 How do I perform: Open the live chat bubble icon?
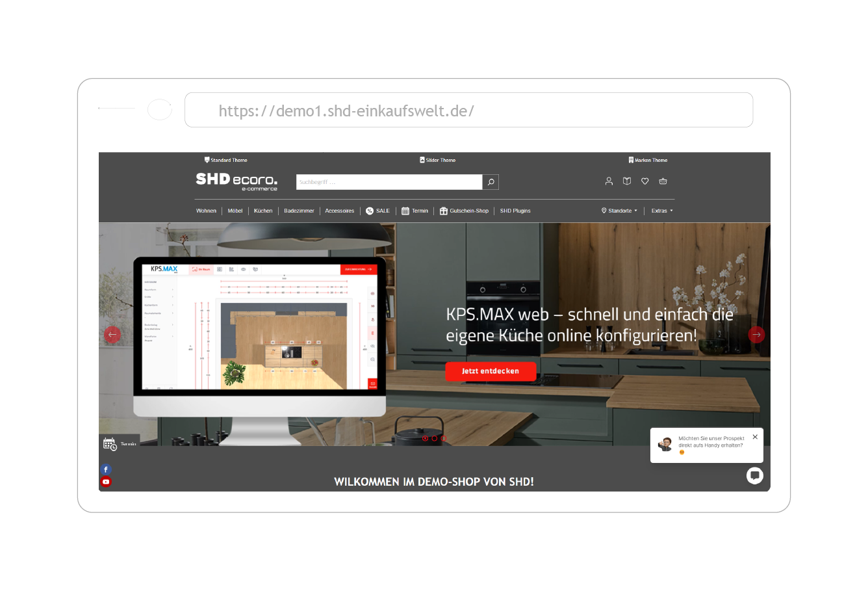click(754, 475)
